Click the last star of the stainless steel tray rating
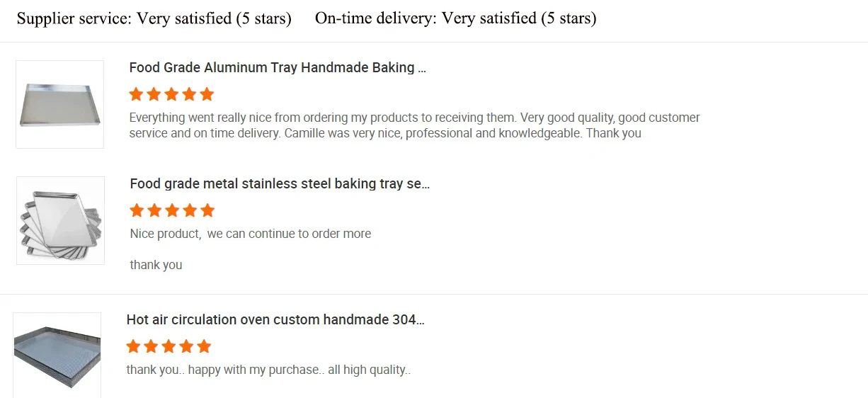868x398 pixels. 207,210
